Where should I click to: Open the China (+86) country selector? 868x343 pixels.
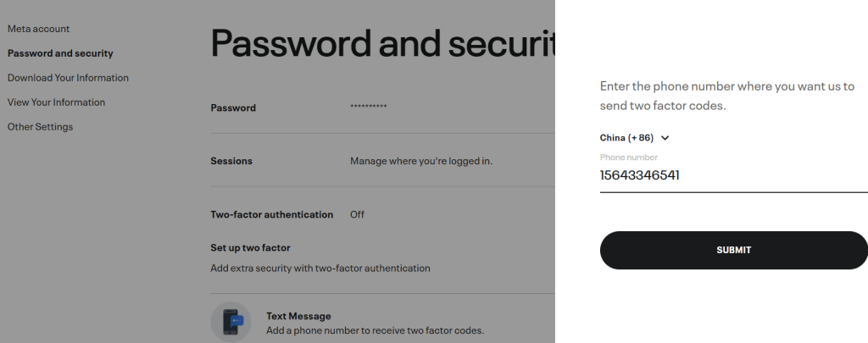626,138
